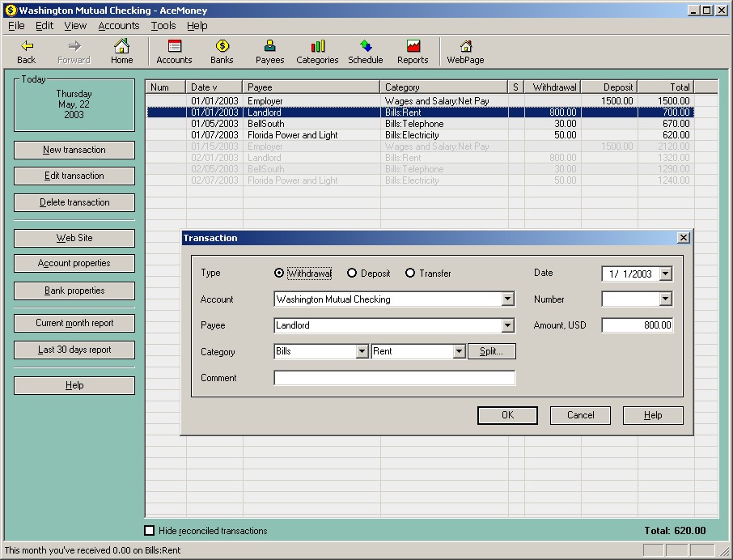Sort by the Withdrawal column header
Image resolution: width=733 pixels, height=560 pixels.
coord(553,87)
